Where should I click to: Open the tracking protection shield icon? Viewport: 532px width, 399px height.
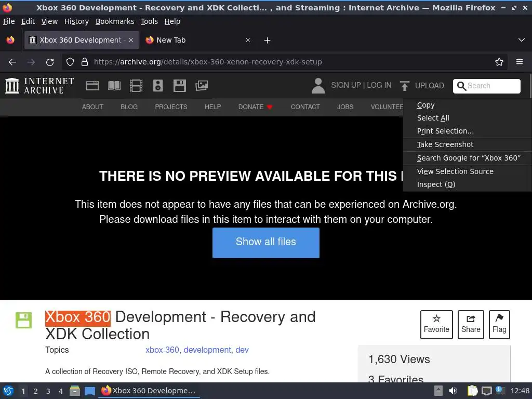70,62
